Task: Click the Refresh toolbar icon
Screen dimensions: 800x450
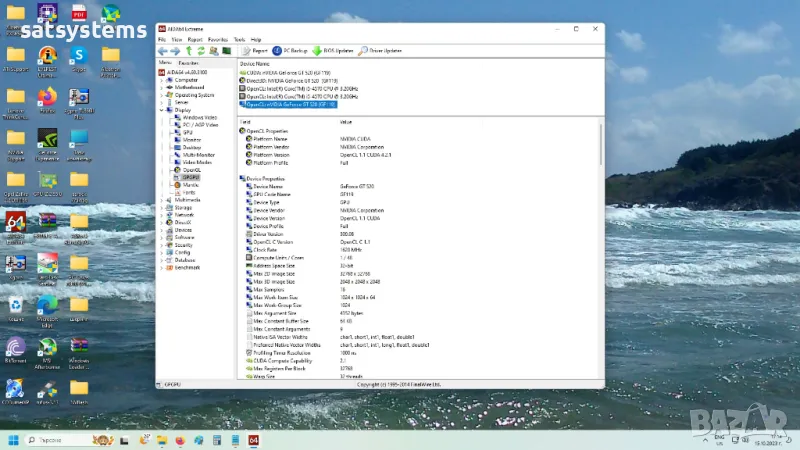Action: [x=201, y=50]
